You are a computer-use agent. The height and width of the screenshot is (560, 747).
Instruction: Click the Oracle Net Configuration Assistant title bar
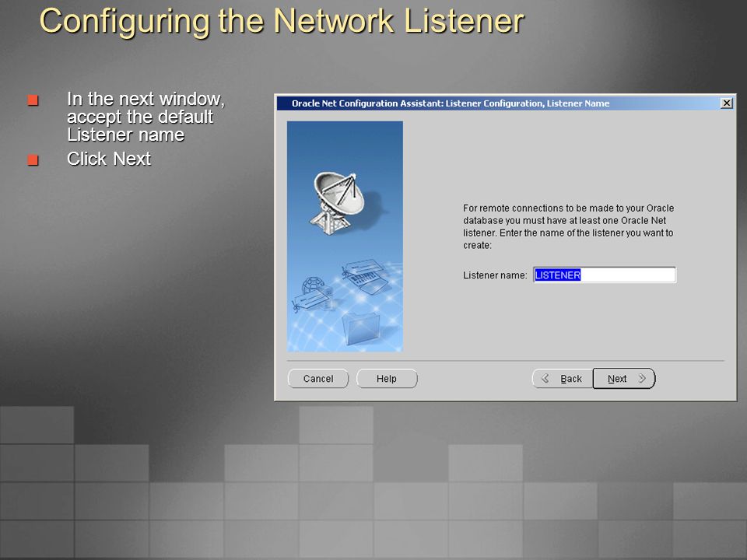click(498, 103)
